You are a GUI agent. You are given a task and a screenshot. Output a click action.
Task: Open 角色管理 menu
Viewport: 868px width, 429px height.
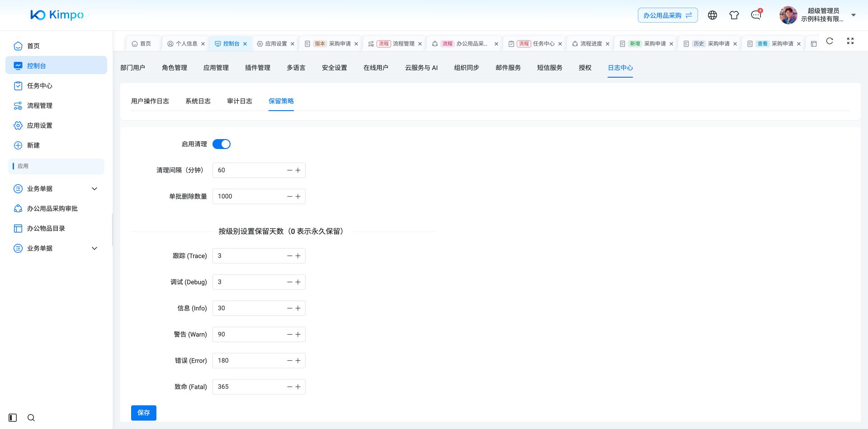click(175, 68)
